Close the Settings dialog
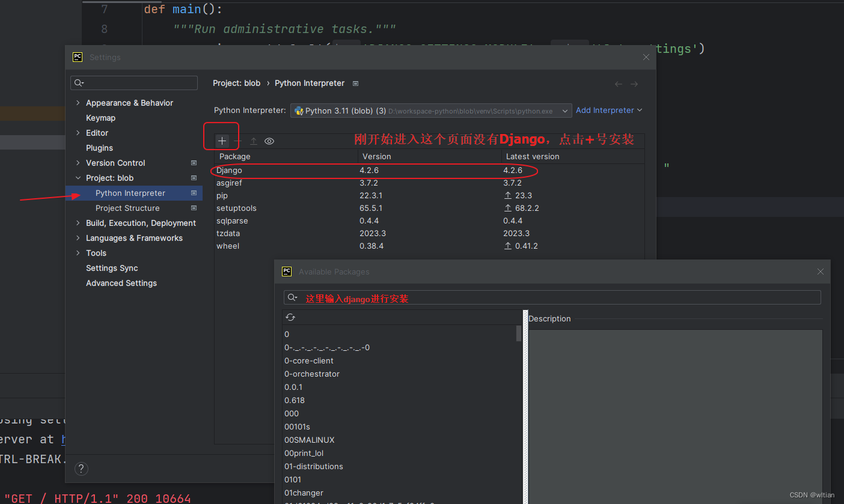Viewport: 844px width, 504px height. (646, 57)
